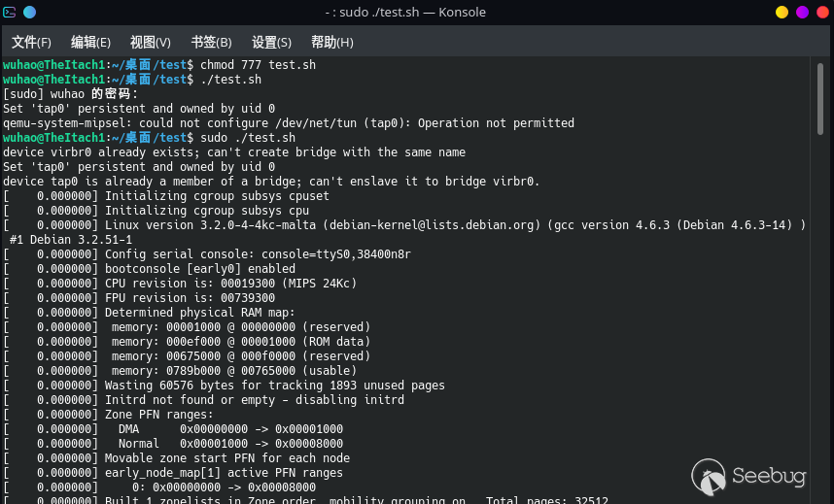Click the 'Zone PFN ranges:' output line
The width and height of the screenshot is (834, 504).
click(x=158, y=415)
